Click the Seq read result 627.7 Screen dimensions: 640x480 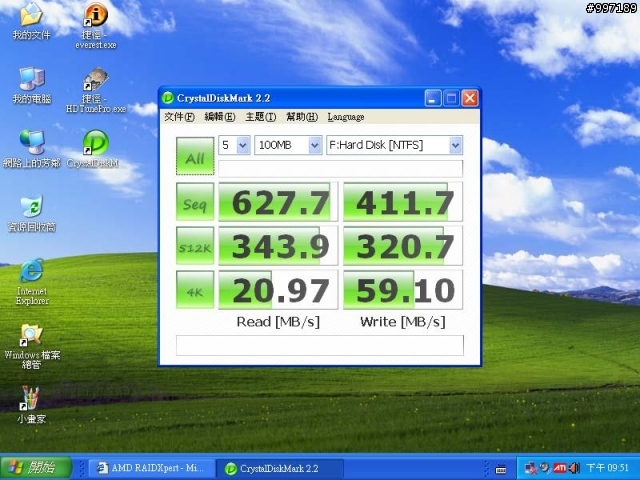coord(278,202)
